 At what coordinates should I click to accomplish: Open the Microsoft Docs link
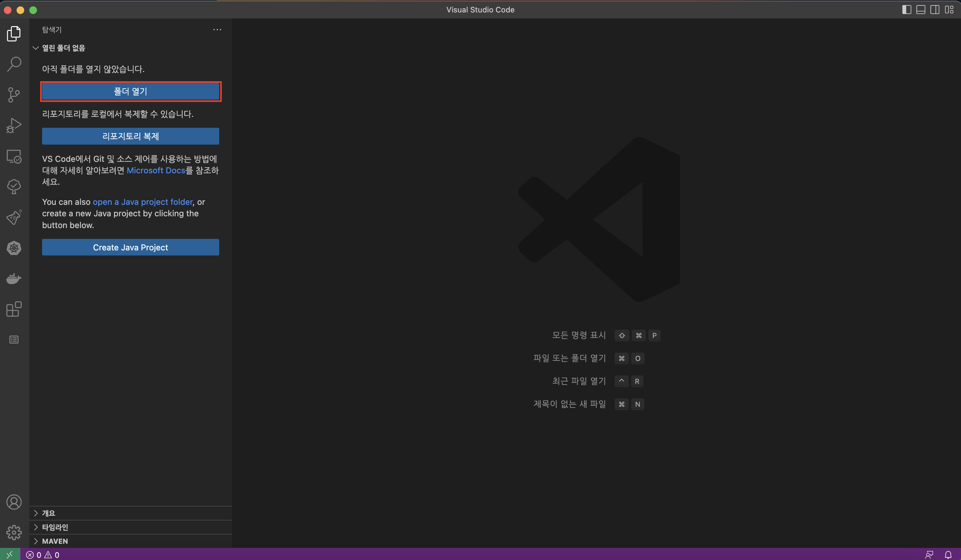click(x=155, y=170)
